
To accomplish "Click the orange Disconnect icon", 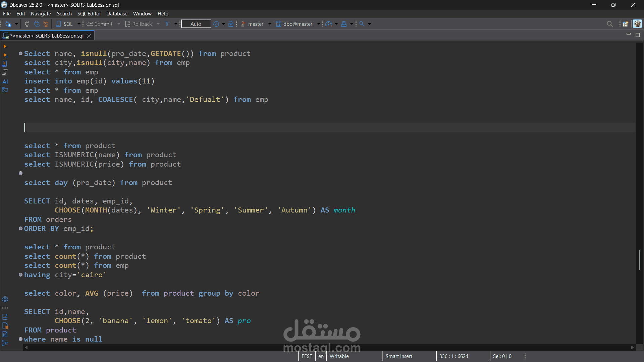I will (46, 24).
